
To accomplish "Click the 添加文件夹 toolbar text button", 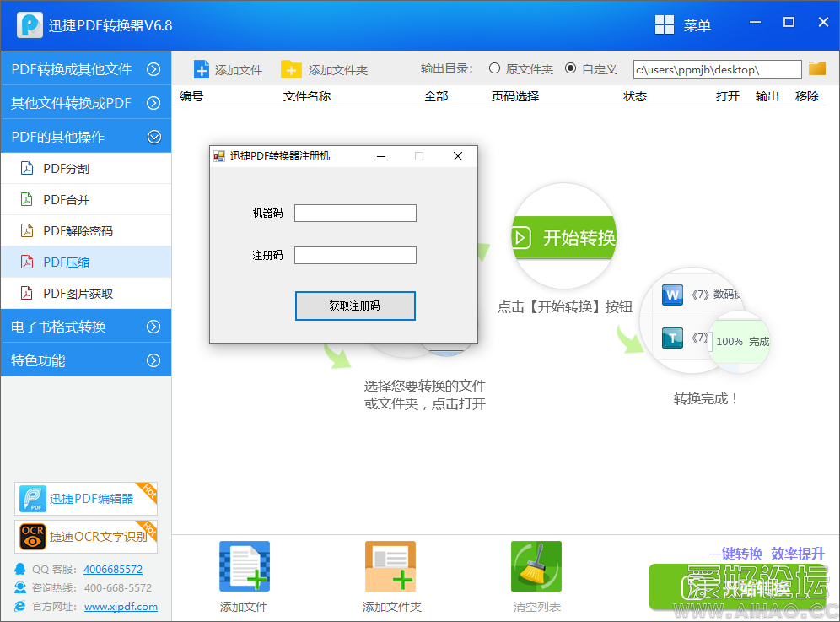I will coord(338,70).
